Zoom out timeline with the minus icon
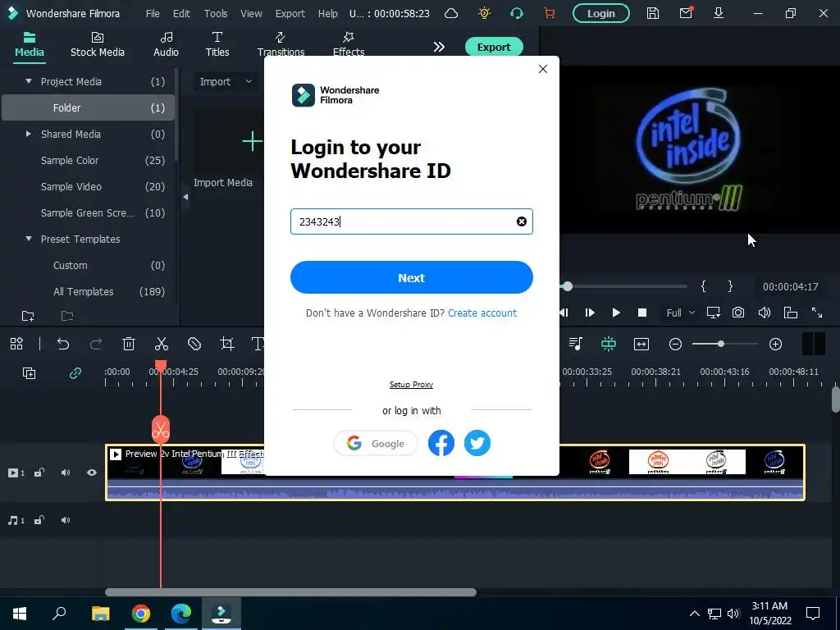The height and width of the screenshot is (630, 840). click(676, 344)
